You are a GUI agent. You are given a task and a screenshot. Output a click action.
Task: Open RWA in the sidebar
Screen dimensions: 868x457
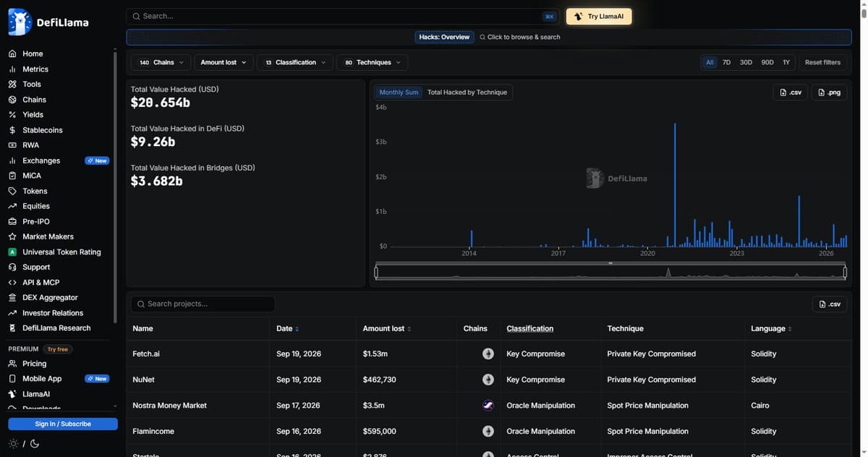(30, 145)
